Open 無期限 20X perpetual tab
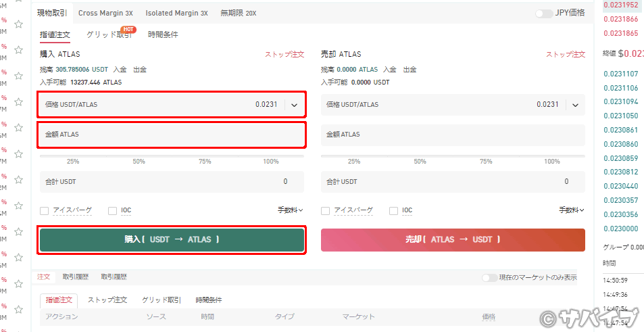This screenshot has height=332, width=644. (239, 13)
